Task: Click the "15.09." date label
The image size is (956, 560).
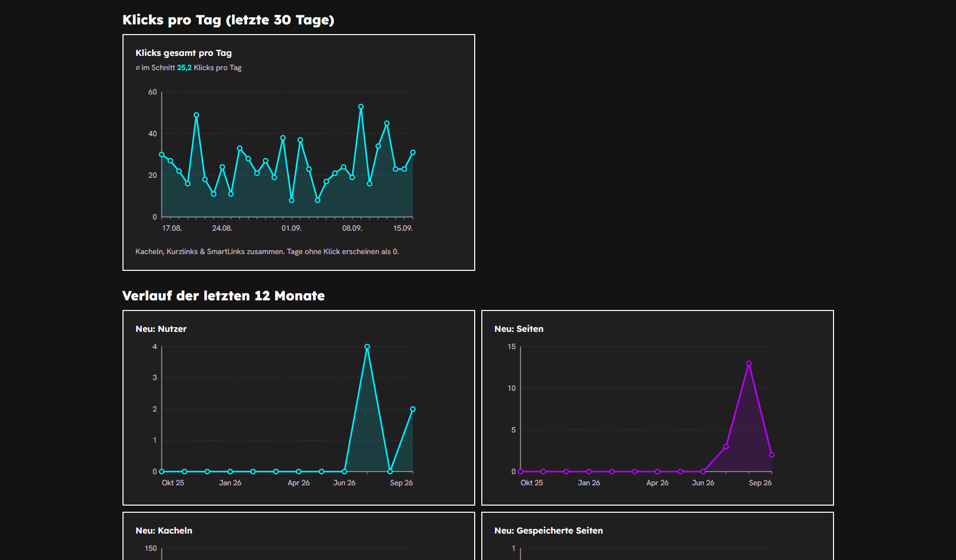Action: click(x=403, y=228)
